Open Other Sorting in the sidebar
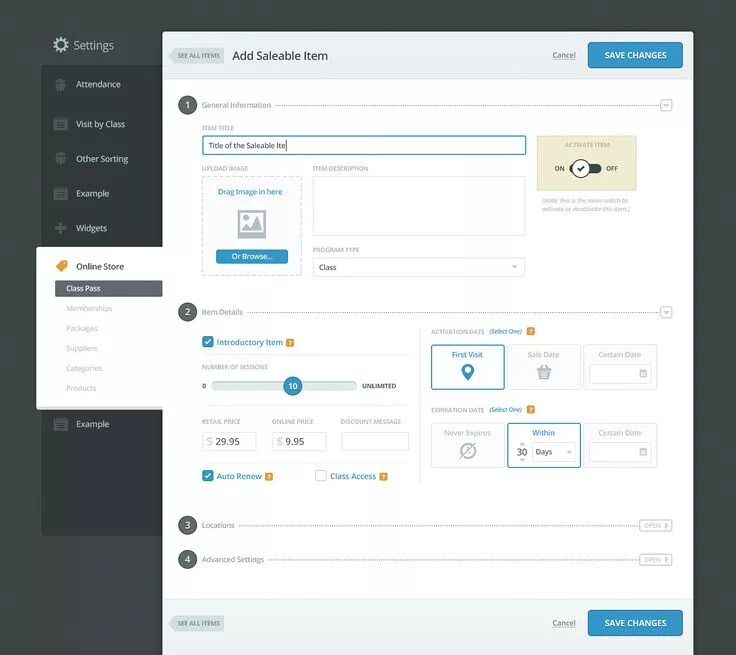Screen dimensions: 736x655 102,159
